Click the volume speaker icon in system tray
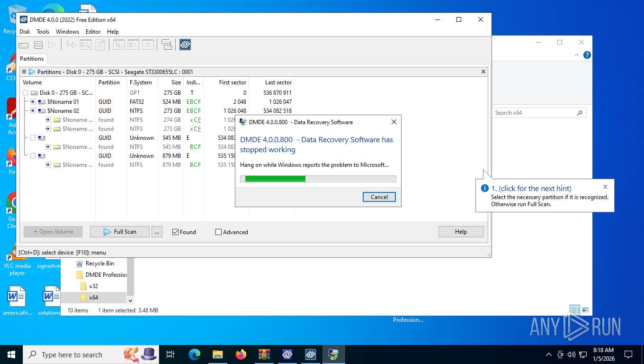This screenshot has height=364, width=644. tap(571, 355)
